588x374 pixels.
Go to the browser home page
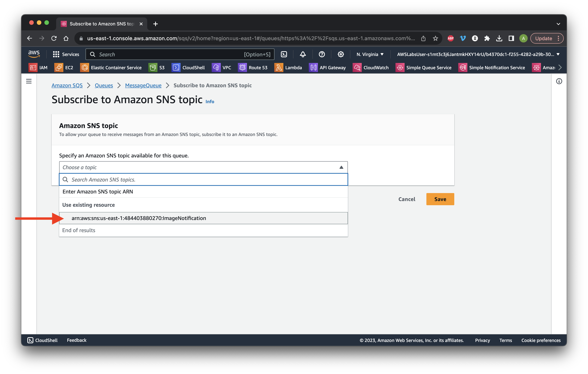tap(66, 38)
